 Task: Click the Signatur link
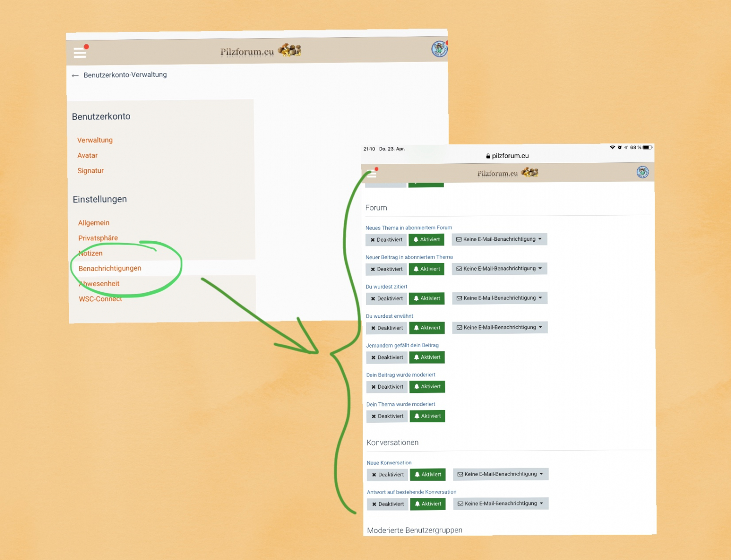click(x=91, y=171)
